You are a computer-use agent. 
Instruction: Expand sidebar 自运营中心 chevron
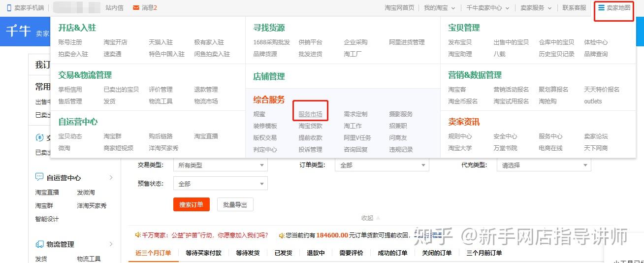point(111,177)
